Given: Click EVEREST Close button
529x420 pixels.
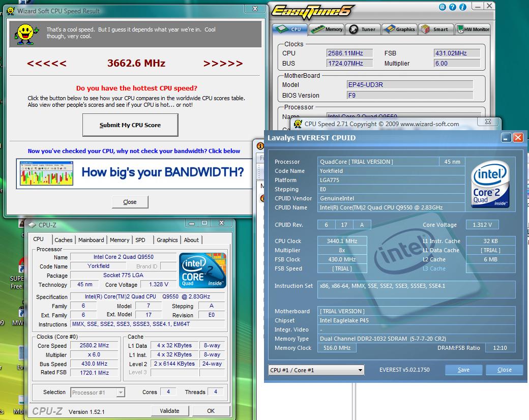Looking at the screenshot, I should click(x=505, y=370).
